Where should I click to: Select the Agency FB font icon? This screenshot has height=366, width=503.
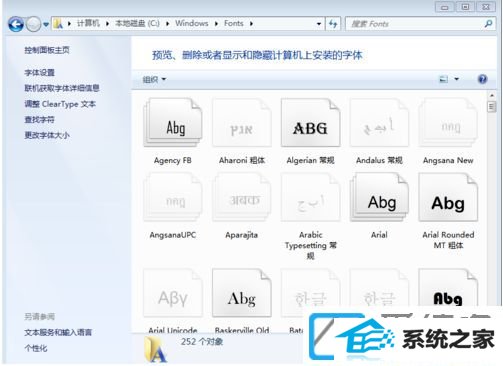coord(173,123)
